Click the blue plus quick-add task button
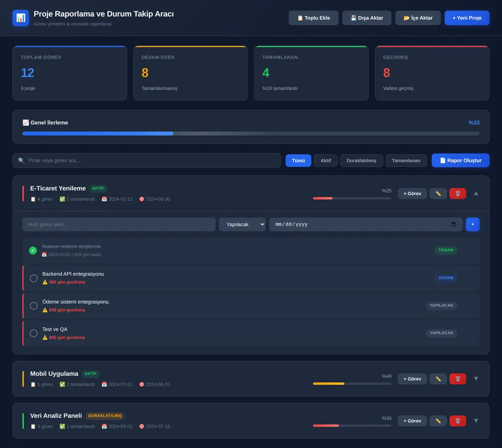502x448 pixels. 473,224
